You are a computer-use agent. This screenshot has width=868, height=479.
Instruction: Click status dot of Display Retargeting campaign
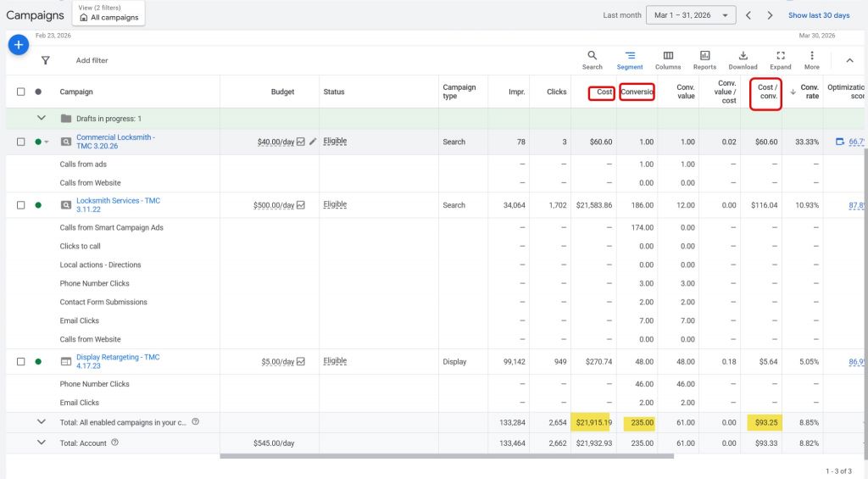pos(38,362)
